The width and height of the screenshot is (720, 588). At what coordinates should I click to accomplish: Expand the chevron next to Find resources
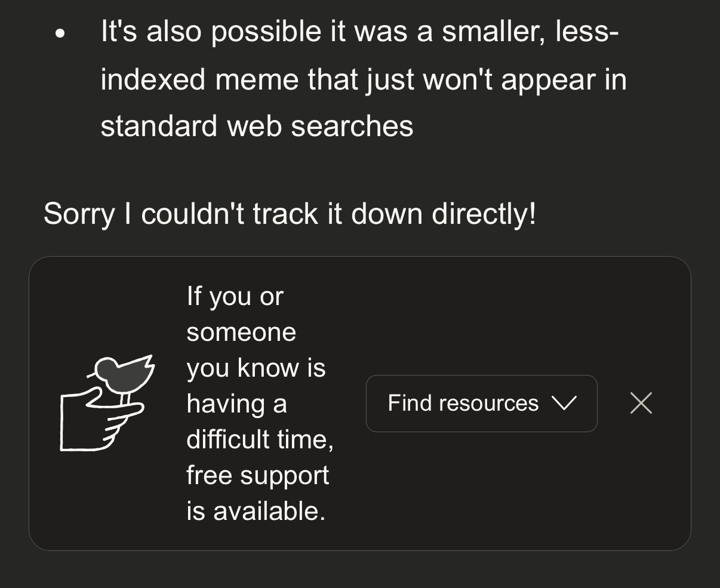[564, 404]
